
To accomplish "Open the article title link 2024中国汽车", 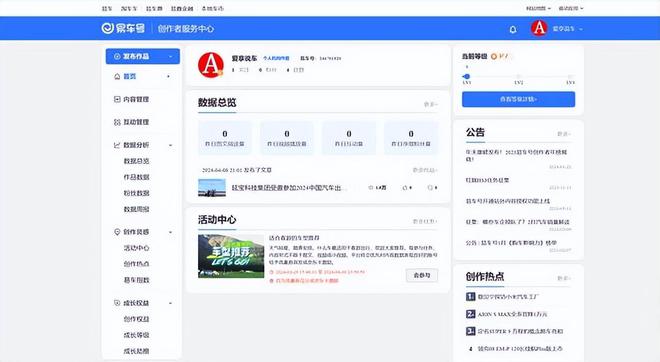I will 290,188.
